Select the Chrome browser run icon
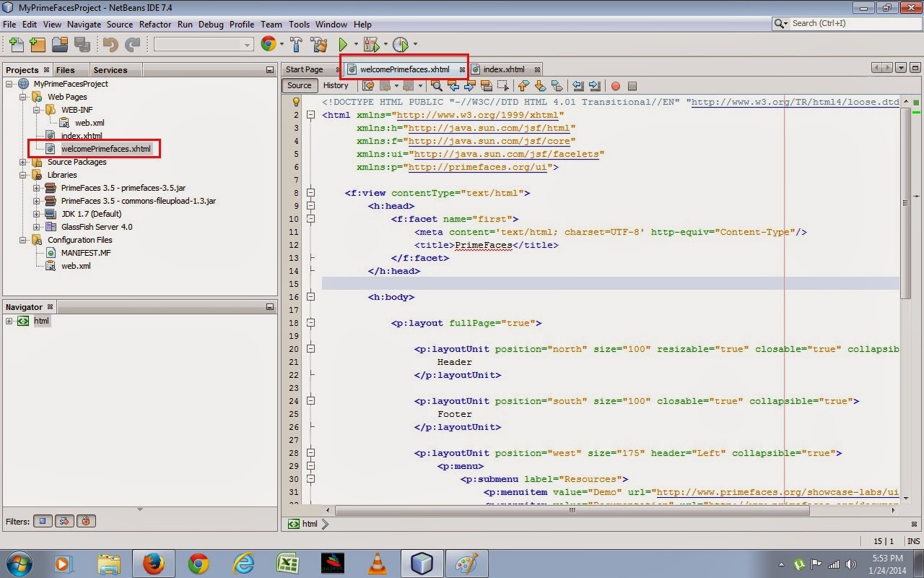 tap(269, 44)
